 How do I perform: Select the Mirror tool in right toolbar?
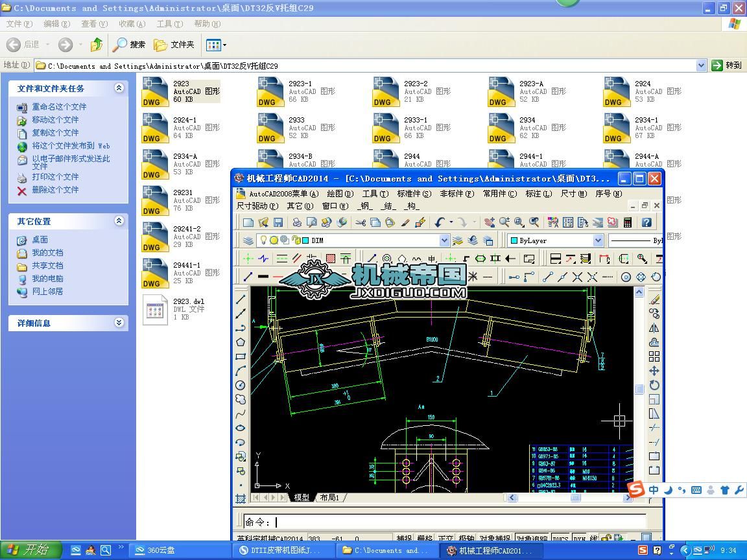[x=654, y=328]
